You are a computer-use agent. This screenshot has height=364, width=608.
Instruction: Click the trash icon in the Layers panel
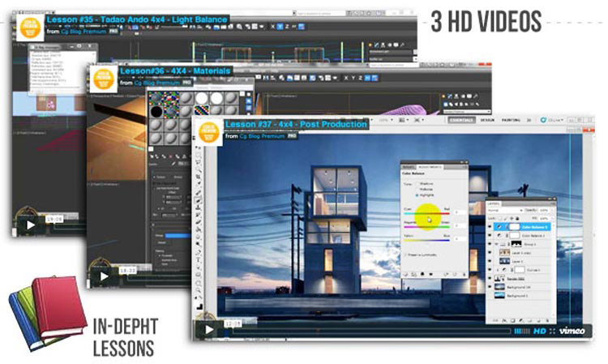pos(547,320)
